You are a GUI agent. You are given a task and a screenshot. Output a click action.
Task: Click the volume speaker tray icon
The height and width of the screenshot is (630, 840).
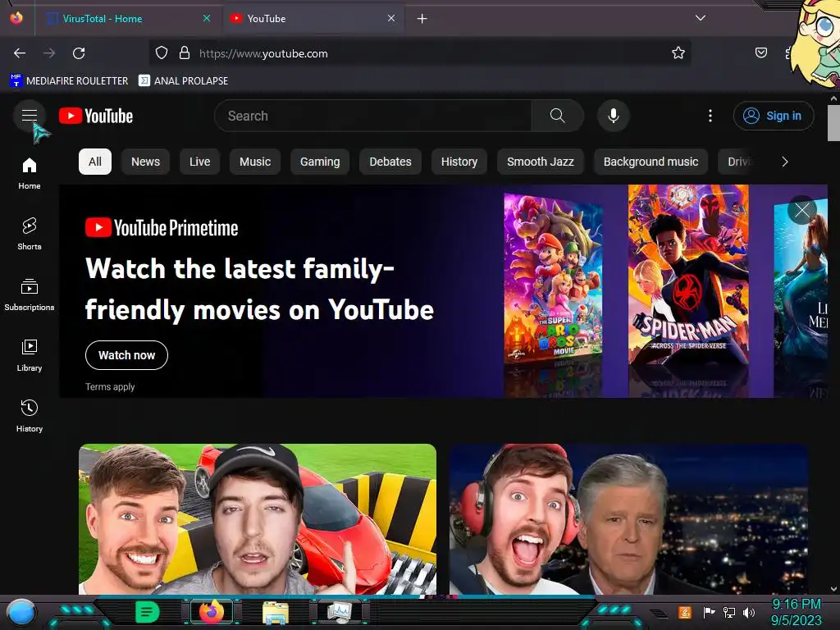(749, 612)
